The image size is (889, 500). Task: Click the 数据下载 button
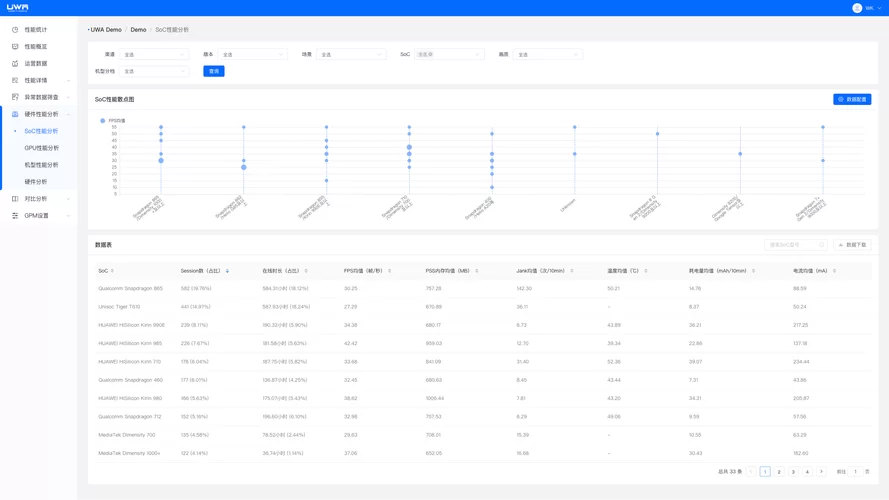coord(852,245)
